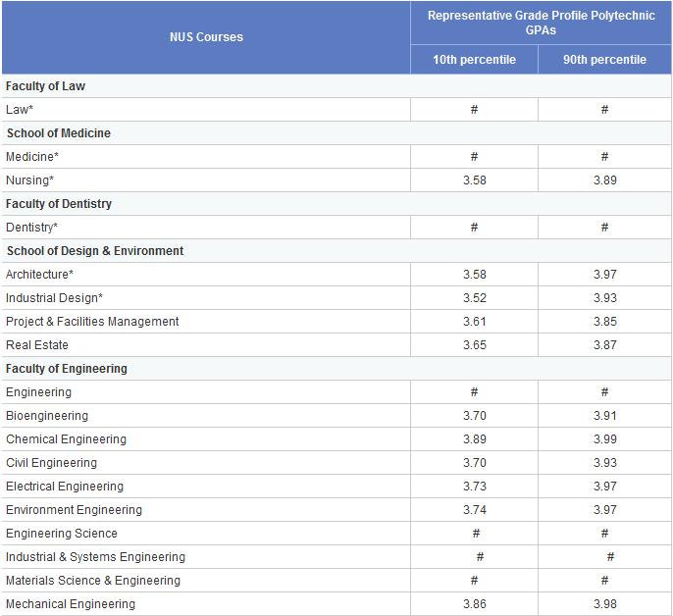Select value 3.61 for Project & Facilities Management
Image resolution: width=673 pixels, height=616 pixels.
pyautogui.click(x=474, y=322)
